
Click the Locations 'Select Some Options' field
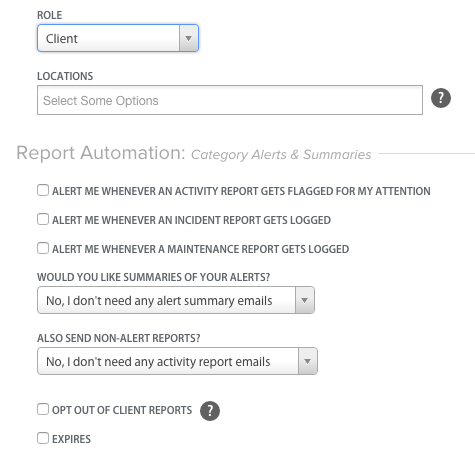pos(230,100)
